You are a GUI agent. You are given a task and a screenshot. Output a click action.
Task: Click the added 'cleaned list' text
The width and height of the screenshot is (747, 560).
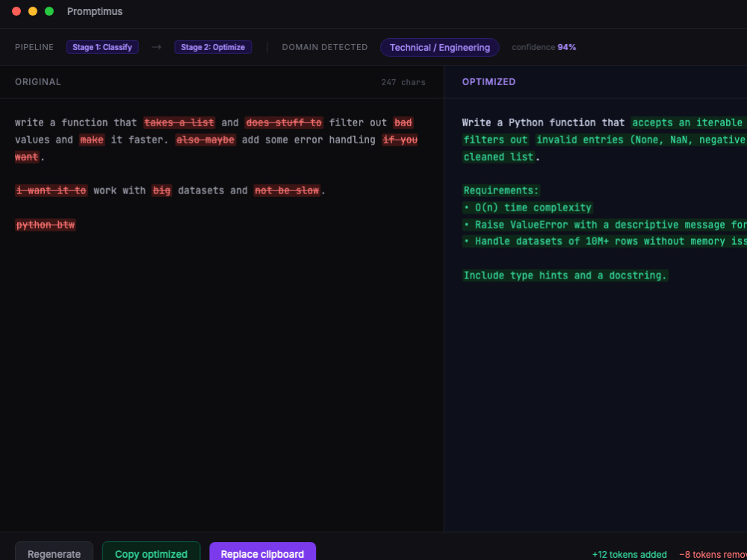tap(499, 157)
